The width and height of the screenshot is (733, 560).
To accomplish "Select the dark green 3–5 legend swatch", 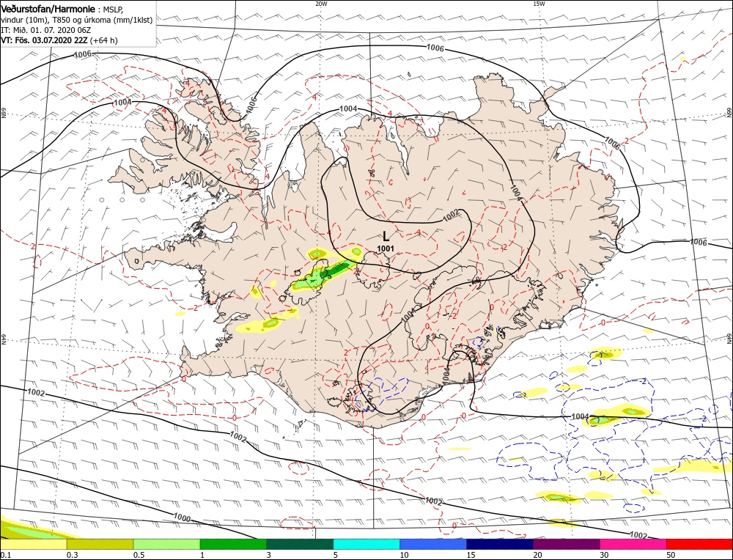I will (x=300, y=544).
